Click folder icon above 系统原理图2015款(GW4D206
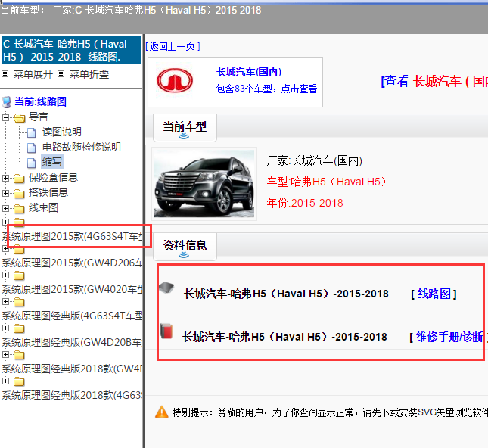488x448 pixels. (x=19, y=249)
